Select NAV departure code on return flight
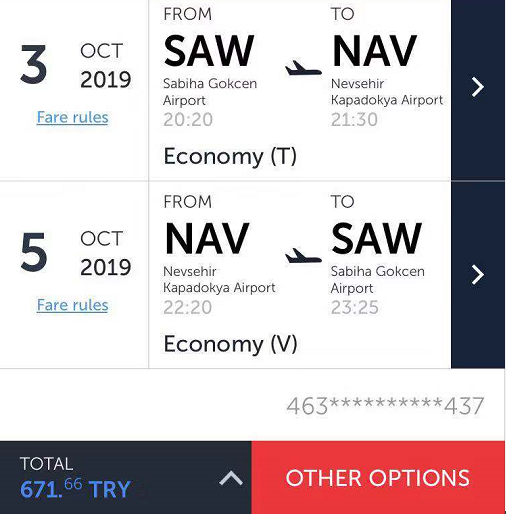The height and width of the screenshot is (514, 506). pos(207,239)
